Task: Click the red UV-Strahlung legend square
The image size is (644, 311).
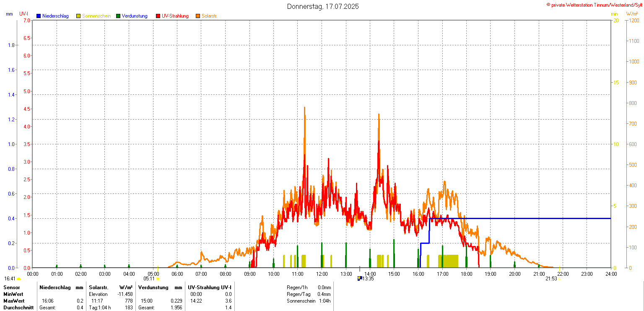Action: 158,16
